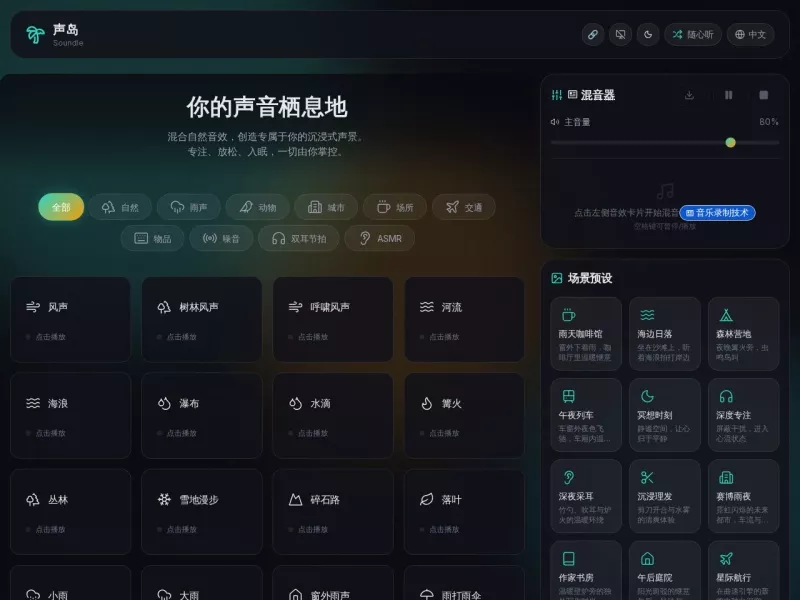Viewport: 800px width, 600px height.
Task: Click the mixer equalizer icon
Action: (557, 95)
